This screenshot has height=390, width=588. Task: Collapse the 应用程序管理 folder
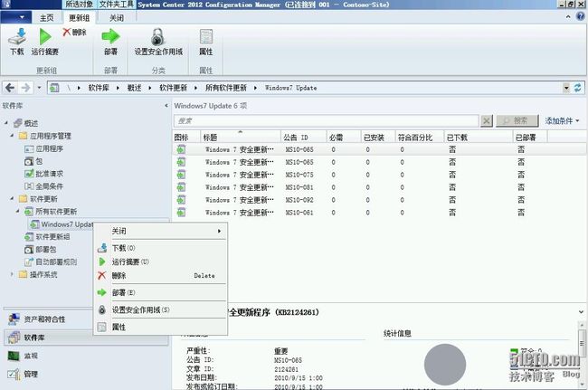tap(12, 136)
